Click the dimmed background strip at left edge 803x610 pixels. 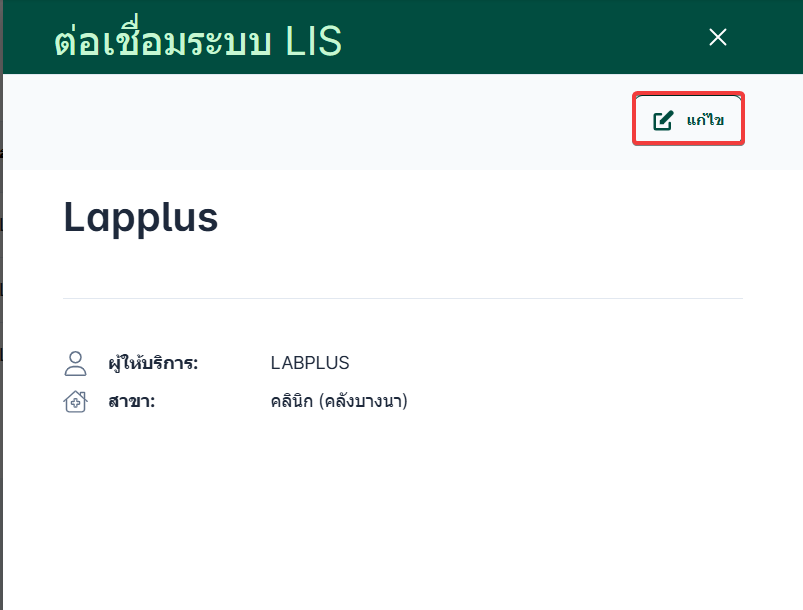point(1,300)
